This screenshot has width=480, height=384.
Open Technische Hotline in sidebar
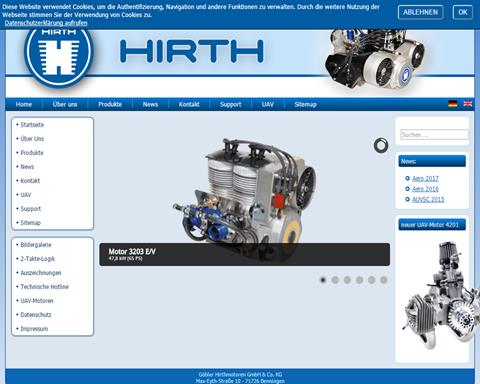(44, 287)
